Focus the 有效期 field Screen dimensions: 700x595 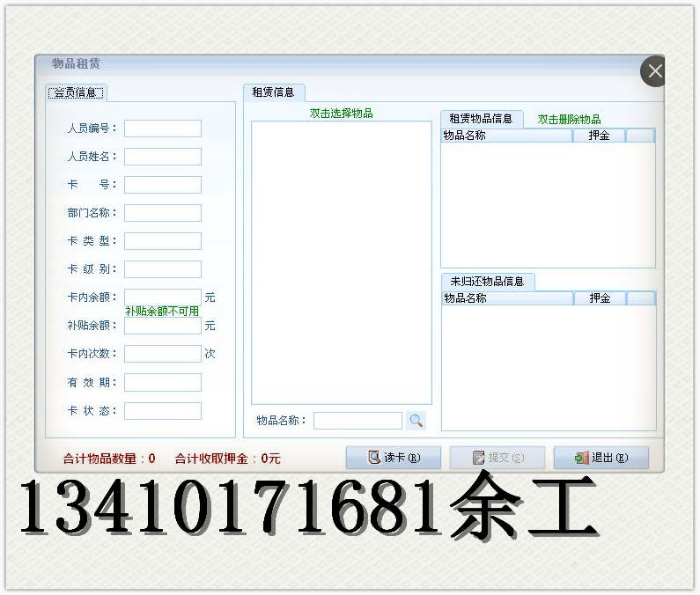[x=163, y=383]
